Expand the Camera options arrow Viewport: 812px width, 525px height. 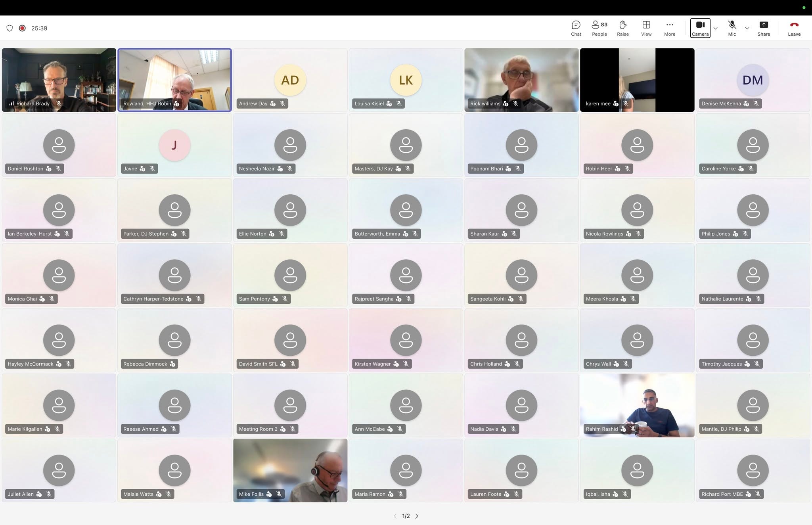pos(715,28)
